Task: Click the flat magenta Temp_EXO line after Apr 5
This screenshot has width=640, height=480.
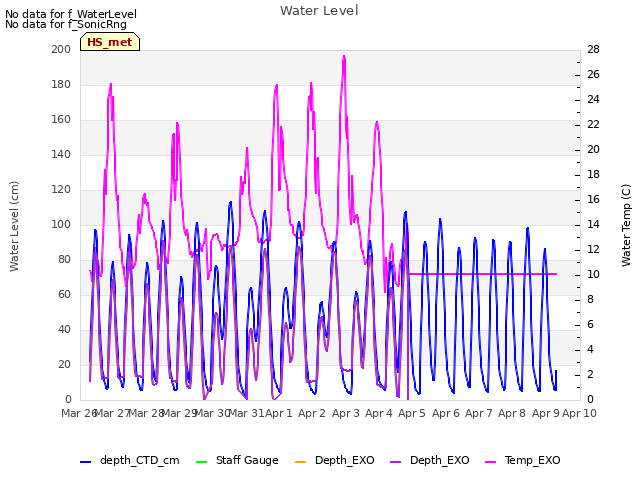Action: point(482,274)
